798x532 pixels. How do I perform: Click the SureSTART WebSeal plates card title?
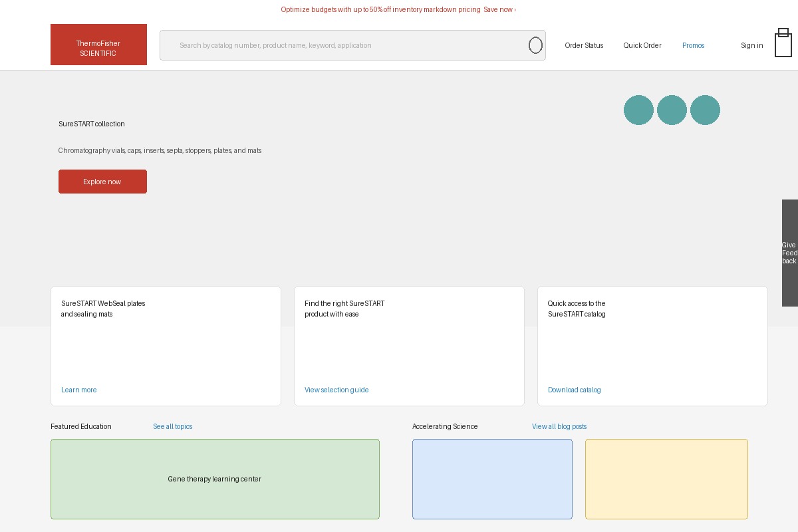pos(103,309)
